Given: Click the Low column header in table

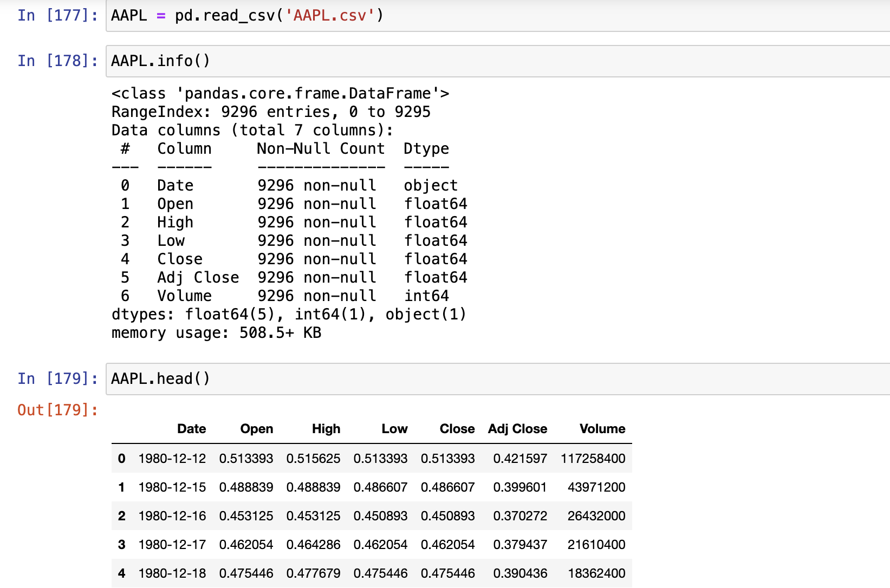Looking at the screenshot, I should 394,429.
